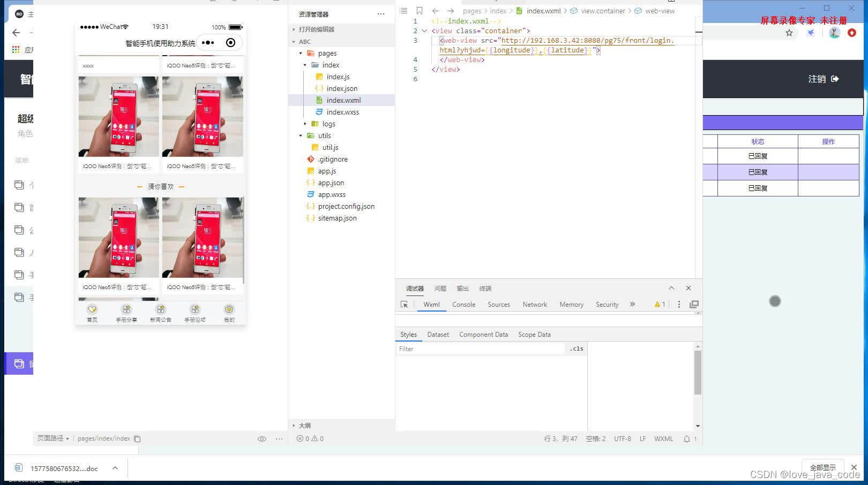868x485 pixels.
Task: Copy page path icon next to pages/index/index
Action: [x=137, y=439]
